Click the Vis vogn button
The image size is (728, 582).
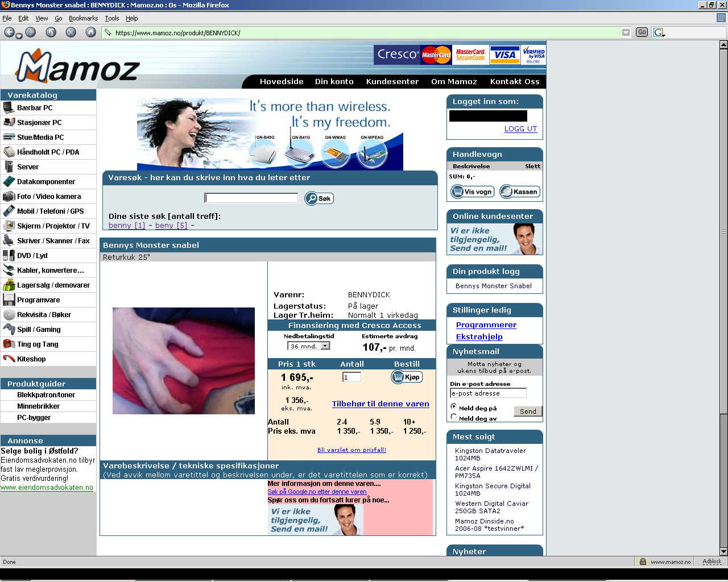pos(472,192)
